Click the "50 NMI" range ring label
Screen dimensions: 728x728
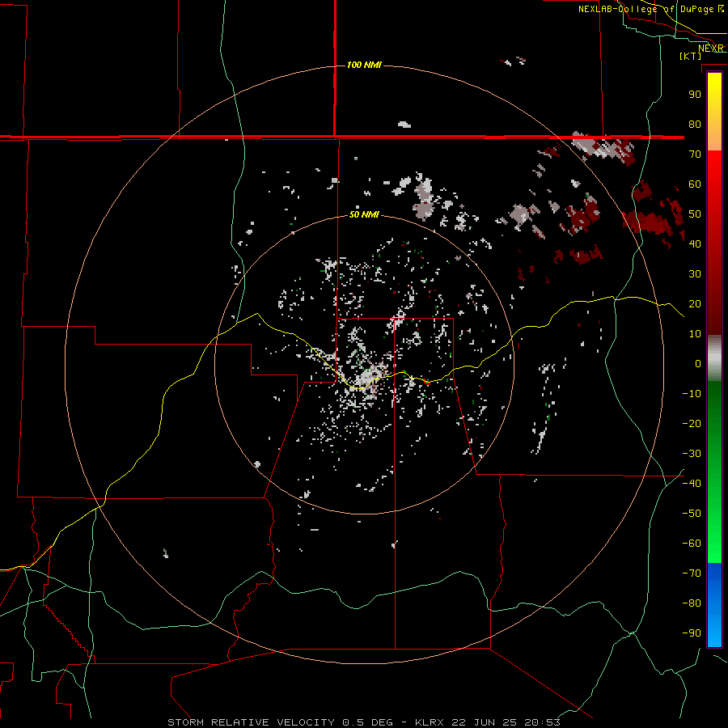pyautogui.click(x=364, y=214)
